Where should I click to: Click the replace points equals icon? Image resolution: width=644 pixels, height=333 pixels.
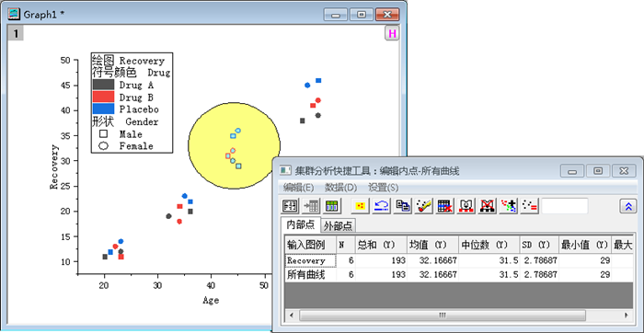tap(529, 206)
